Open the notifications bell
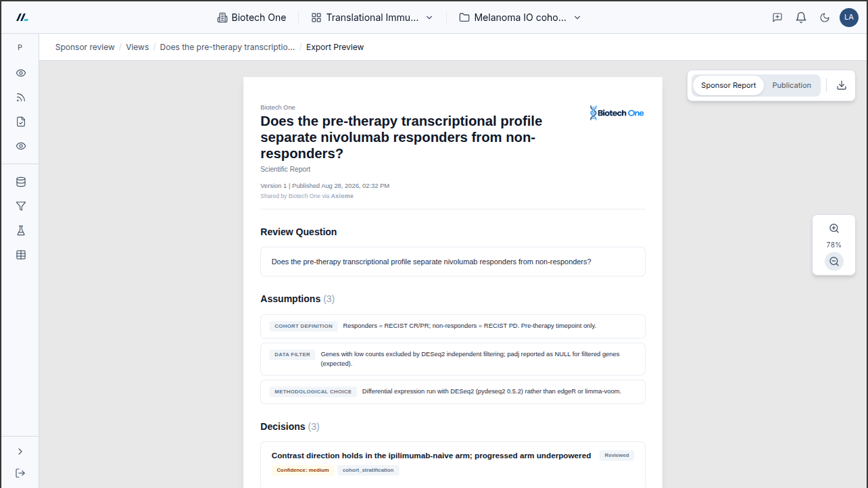Viewport: 868px width, 488px height. pos(801,18)
